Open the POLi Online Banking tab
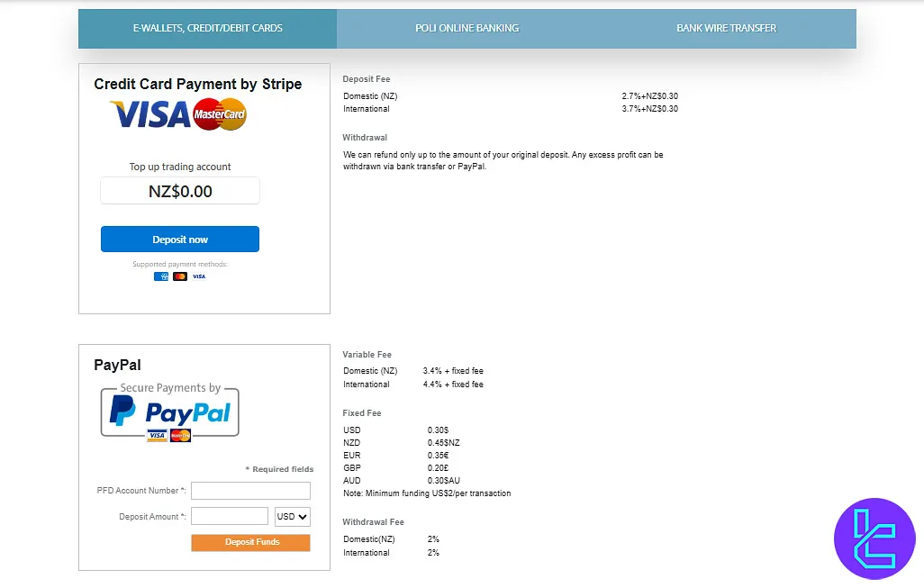The width and height of the screenshot is (924, 588). (467, 28)
